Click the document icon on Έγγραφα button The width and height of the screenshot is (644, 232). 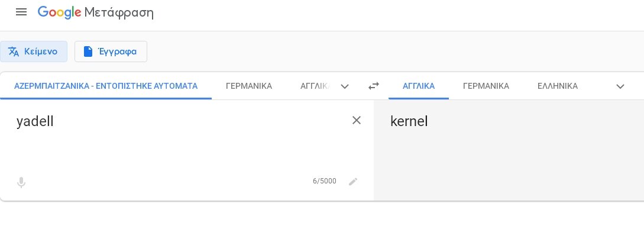[88, 51]
